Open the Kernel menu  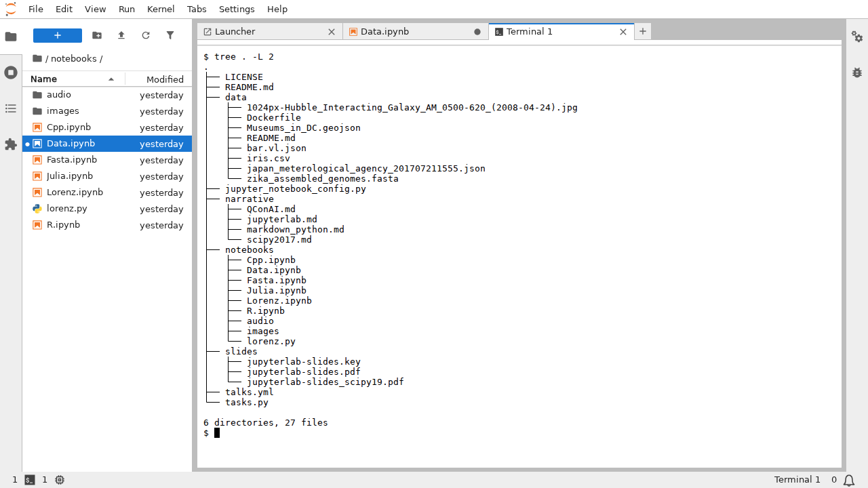click(x=161, y=9)
